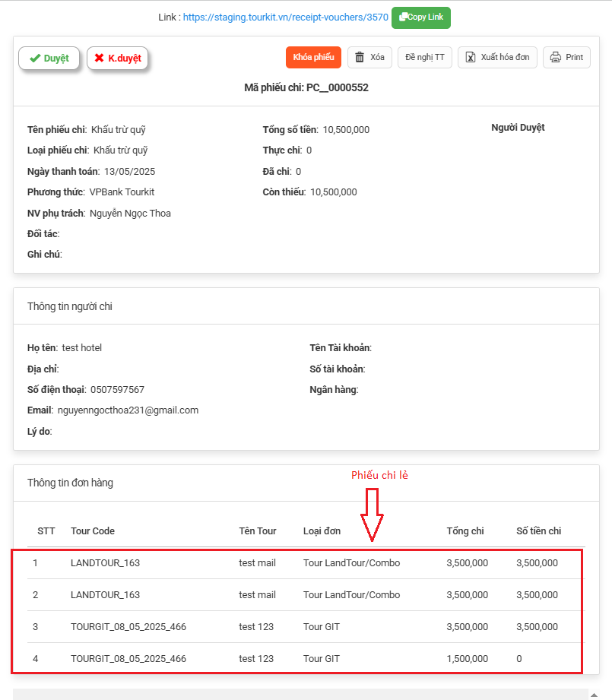
Task: Click the Thực chi value 0
Action: 309,150
